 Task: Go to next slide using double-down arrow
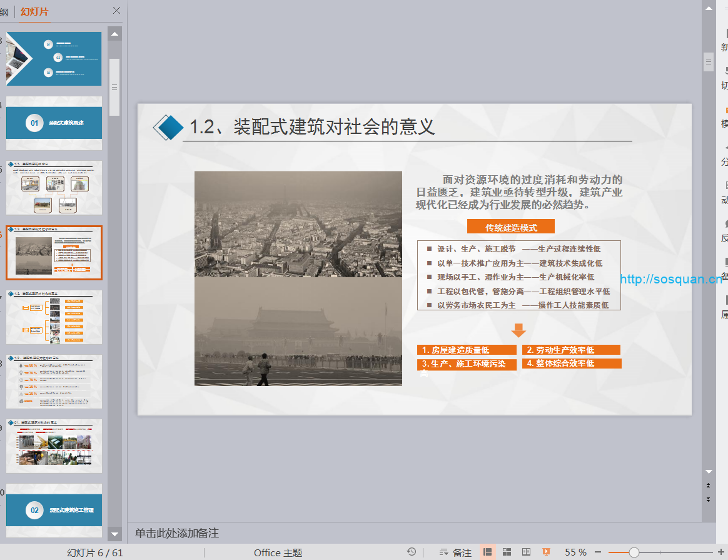point(708,499)
